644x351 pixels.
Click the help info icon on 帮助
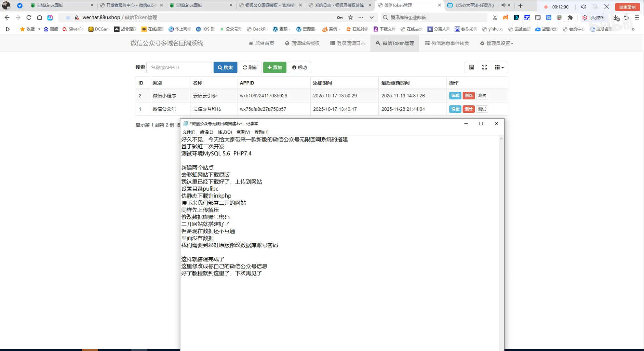294,67
